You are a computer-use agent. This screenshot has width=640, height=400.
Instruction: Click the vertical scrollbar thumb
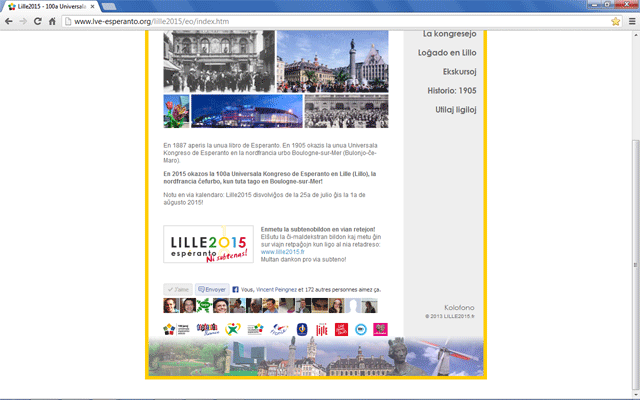pyautogui.click(x=636, y=264)
